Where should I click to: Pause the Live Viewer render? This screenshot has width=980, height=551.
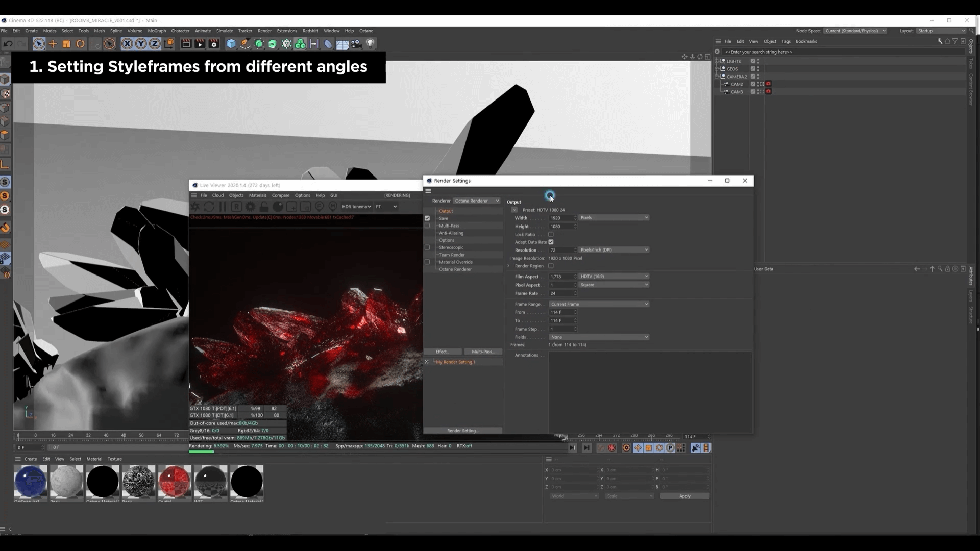click(x=223, y=207)
